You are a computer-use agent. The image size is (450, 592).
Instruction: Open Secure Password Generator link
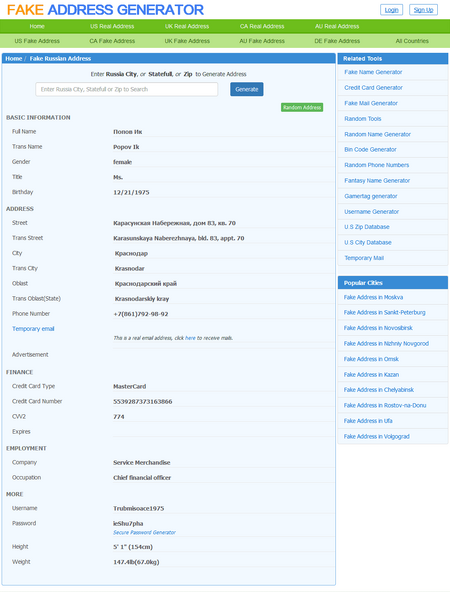[x=144, y=532]
